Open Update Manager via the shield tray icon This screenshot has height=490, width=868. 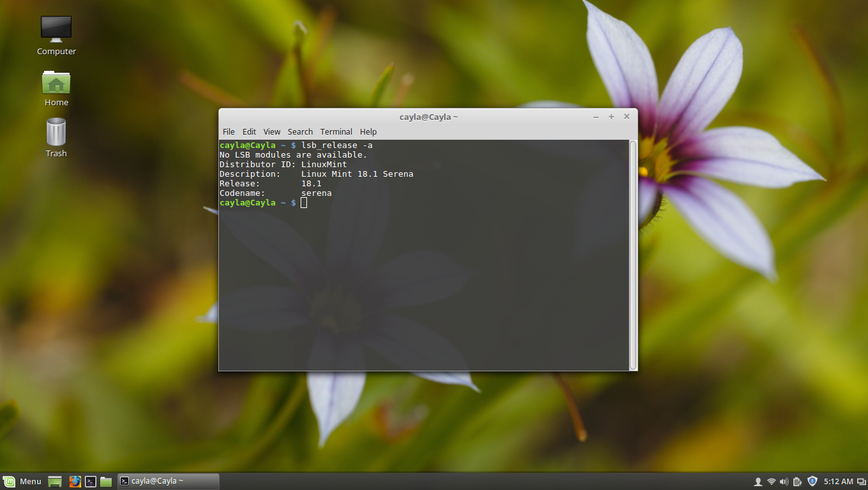coord(812,481)
